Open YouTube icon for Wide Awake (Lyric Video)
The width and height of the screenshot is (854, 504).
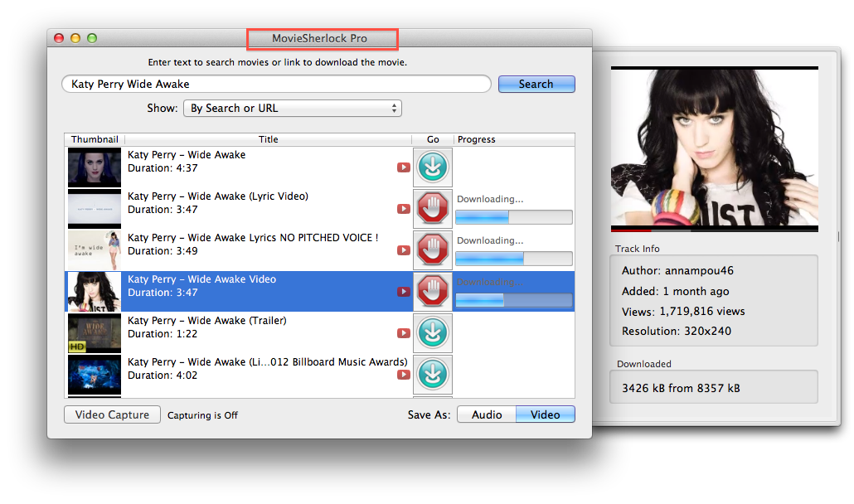coord(404,209)
